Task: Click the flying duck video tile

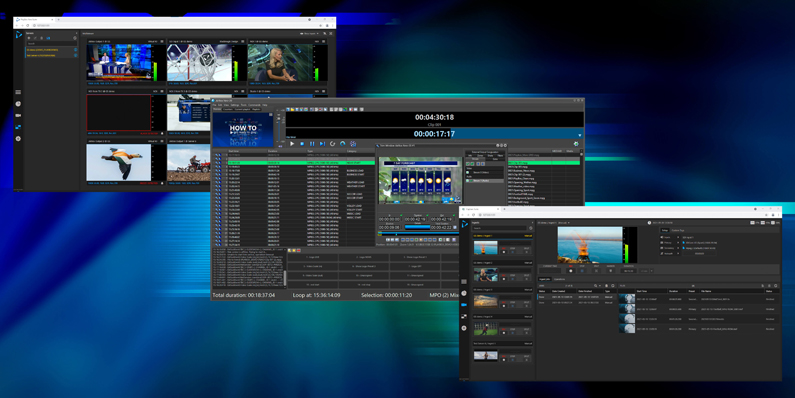Action: click(119, 163)
